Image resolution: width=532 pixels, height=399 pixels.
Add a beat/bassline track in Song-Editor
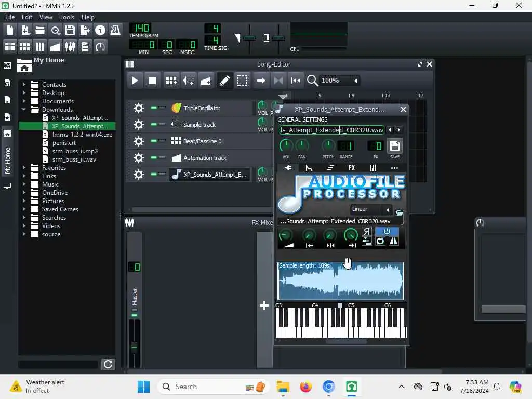171,81
